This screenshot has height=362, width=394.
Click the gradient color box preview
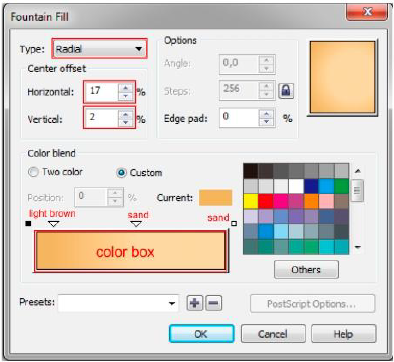tap(131, 251)
